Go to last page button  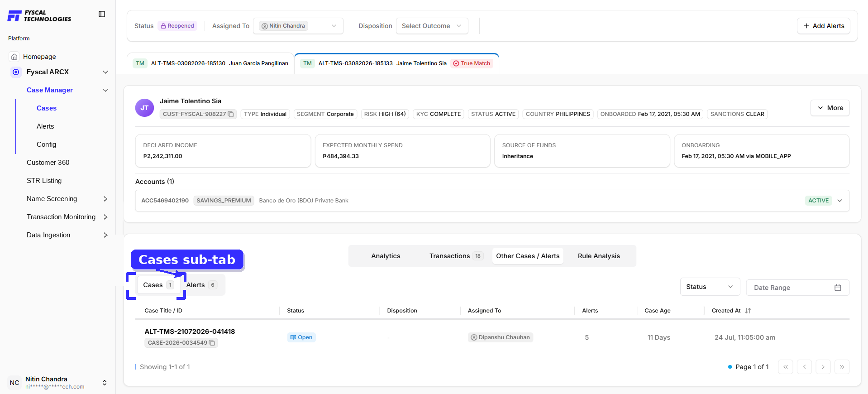point(842,367)
